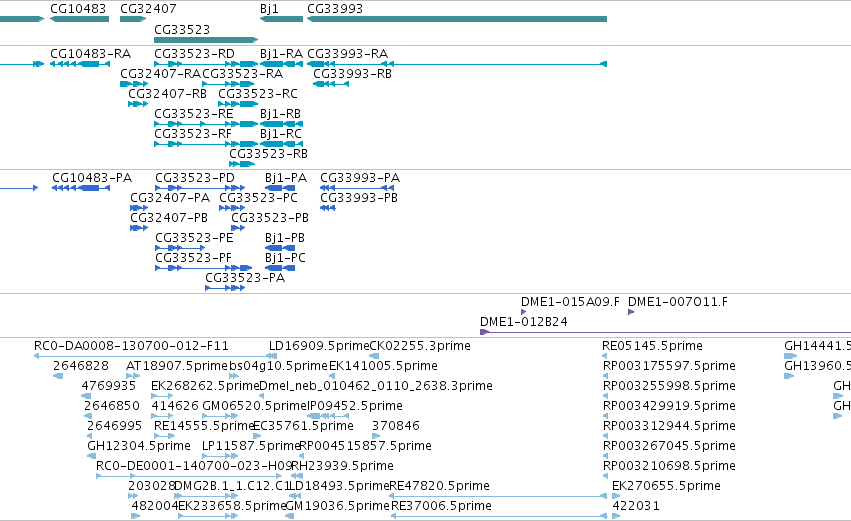The height and width of the screenshot is (521, 851).
Task: Select the 2646850 EST label
Action: pyautogui.click(x=112, y=406)
